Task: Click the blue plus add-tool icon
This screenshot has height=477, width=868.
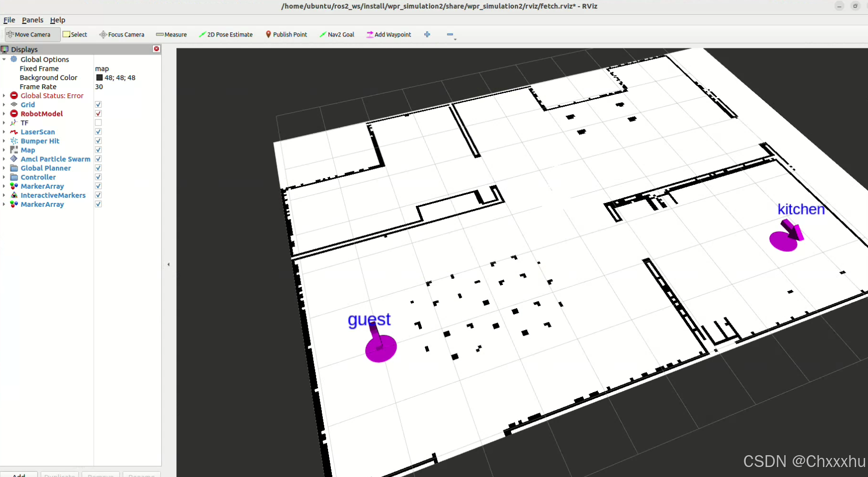Action: coord(427,35)
